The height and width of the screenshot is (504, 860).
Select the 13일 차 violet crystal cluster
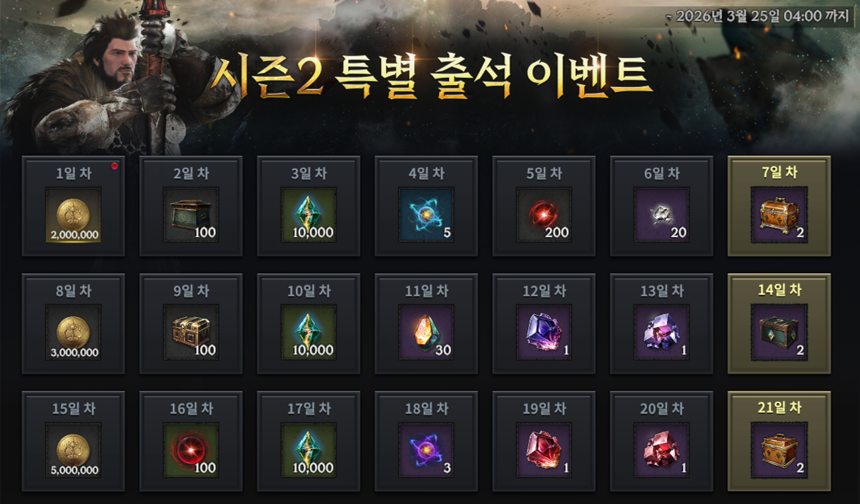tap(661, 333)
